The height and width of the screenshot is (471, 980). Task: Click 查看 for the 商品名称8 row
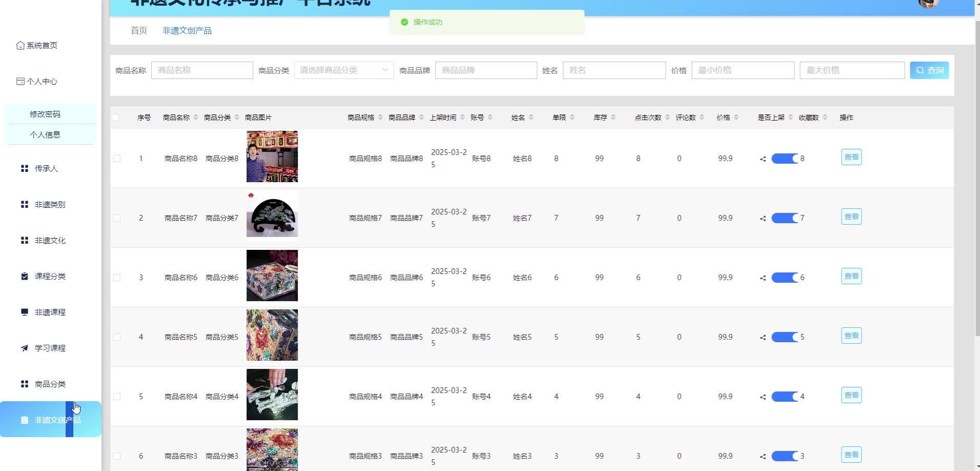[851, 157]
